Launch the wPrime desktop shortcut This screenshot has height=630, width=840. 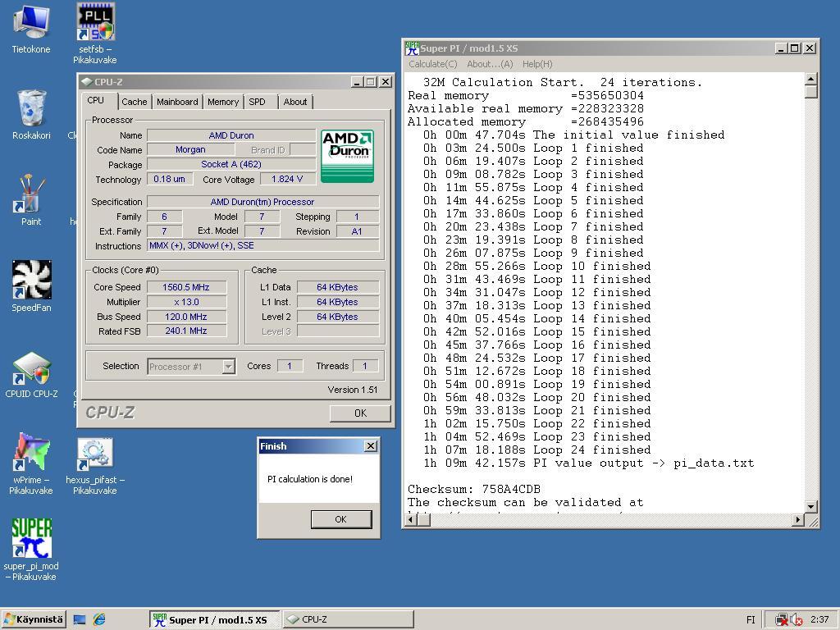click(31, 452)
